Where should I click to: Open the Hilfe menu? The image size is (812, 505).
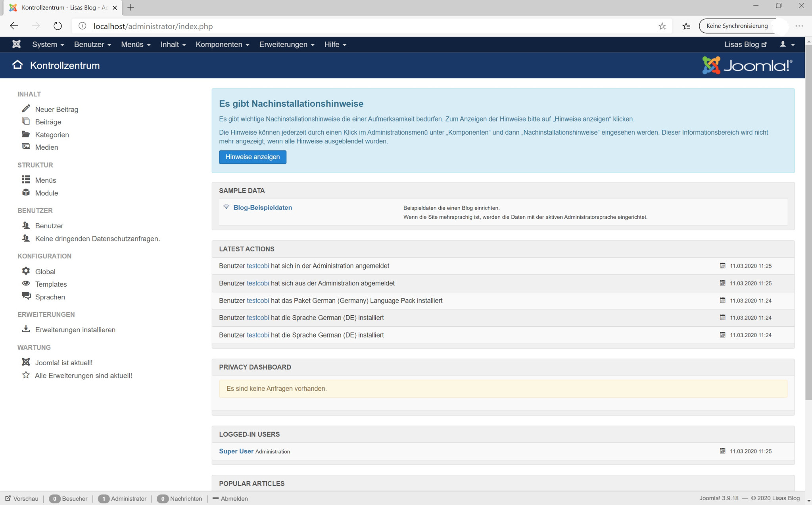tap(335, 44)
